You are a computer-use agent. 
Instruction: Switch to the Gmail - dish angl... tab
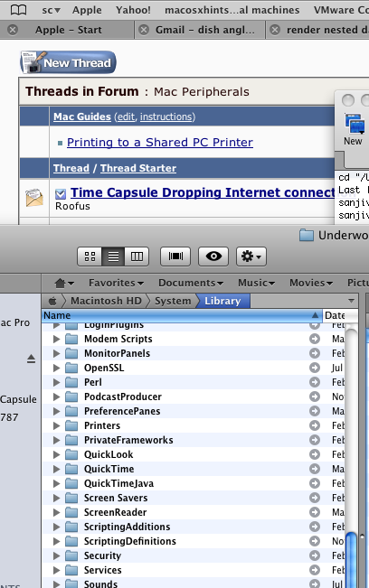click(205, 30)
